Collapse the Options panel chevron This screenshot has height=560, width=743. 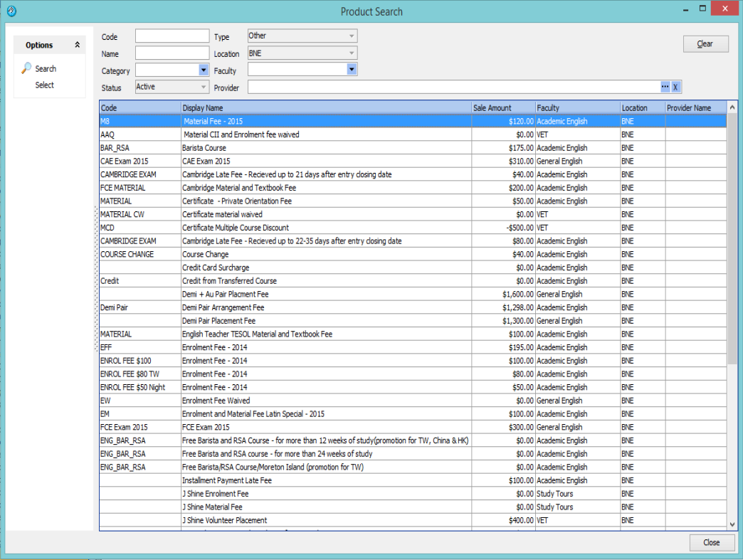coord(77,45)
